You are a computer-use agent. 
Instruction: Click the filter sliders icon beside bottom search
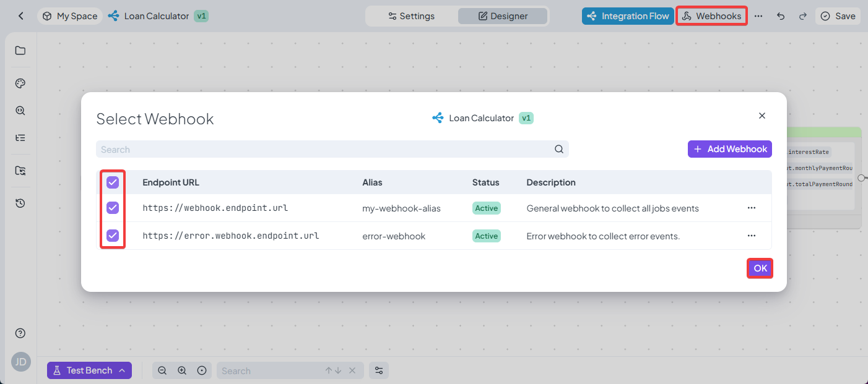(x=379, y=370)
